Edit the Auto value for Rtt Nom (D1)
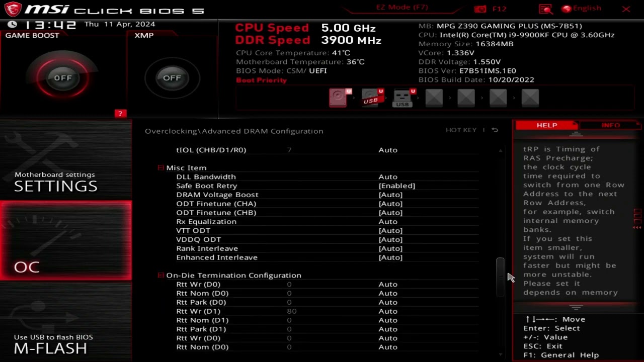Image resolution: width=644 pixels, height=362 pixels. point(388,320)
